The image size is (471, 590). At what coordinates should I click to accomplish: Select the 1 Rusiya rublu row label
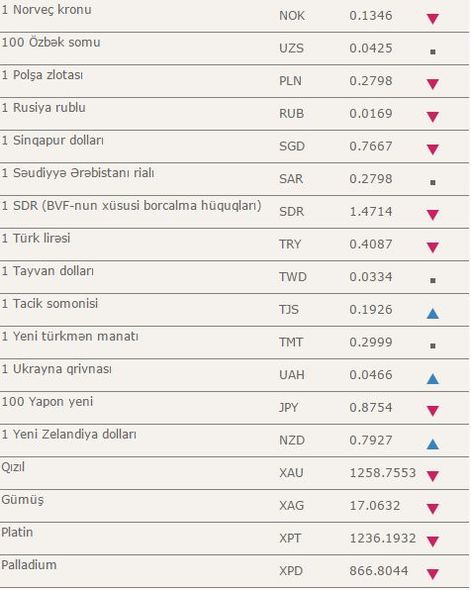coord(44,108)
